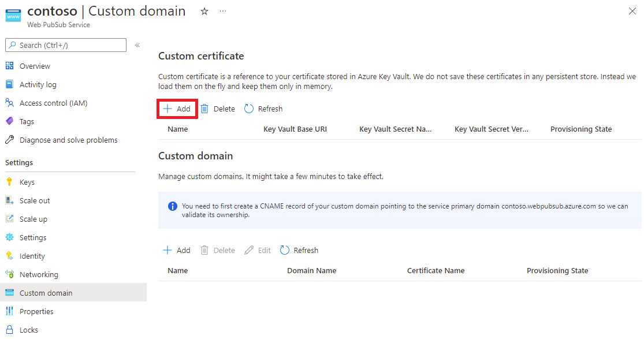Viewport: 644px width, 339px height.
Task: Click Domain Name column header
Action: (312, 270)
